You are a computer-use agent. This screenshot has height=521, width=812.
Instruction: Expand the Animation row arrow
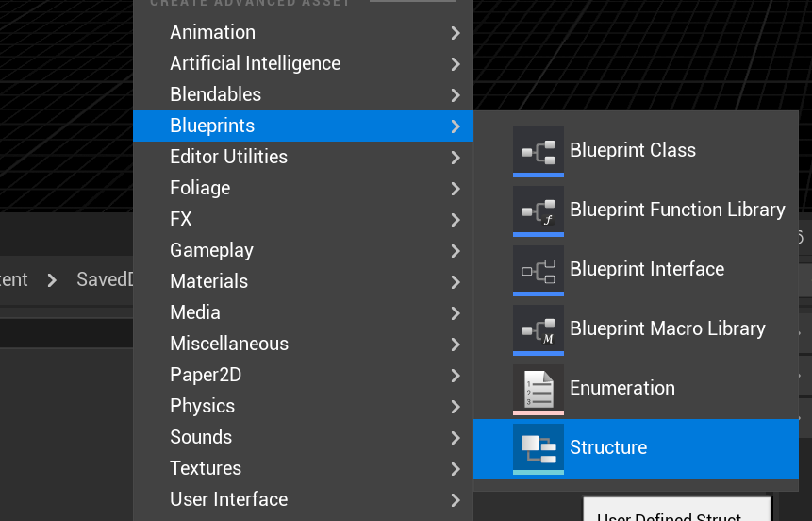point(456,33)
